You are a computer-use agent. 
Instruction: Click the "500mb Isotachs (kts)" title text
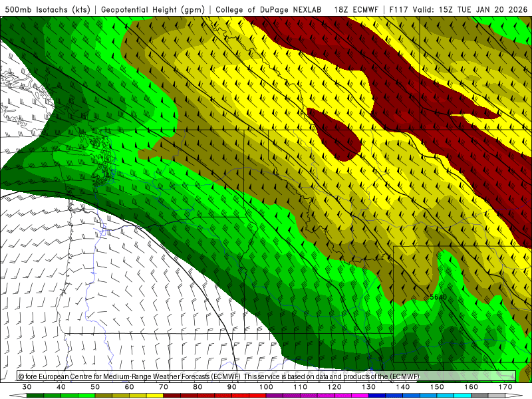point(48,9)
